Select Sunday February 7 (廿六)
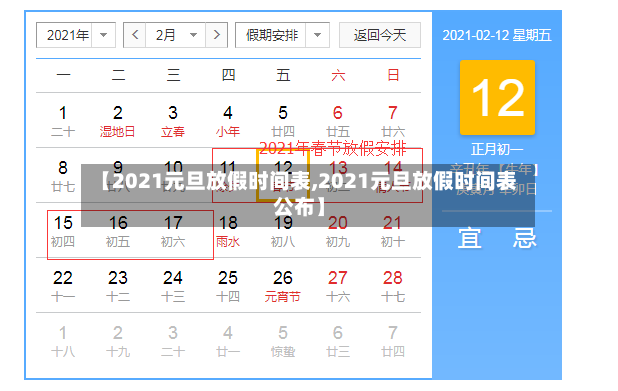 click(x=393, y=121)
